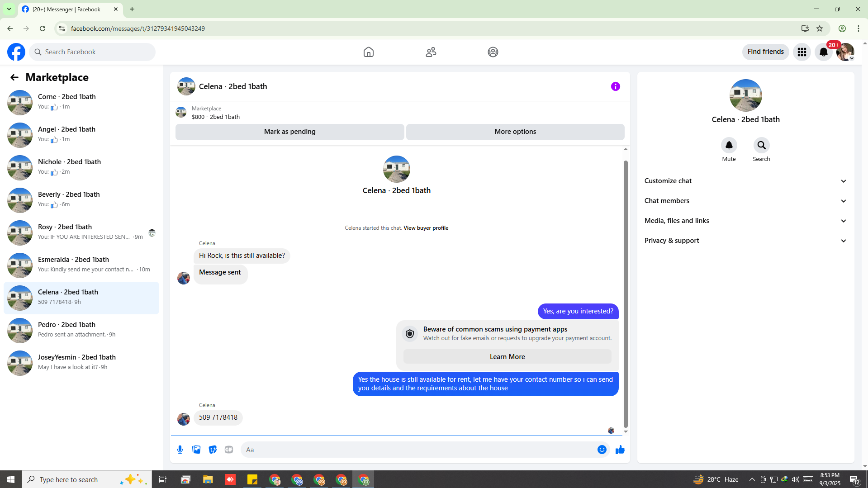
Task: Open the Facebook apps menu grid
Action: tap(802, 52)
